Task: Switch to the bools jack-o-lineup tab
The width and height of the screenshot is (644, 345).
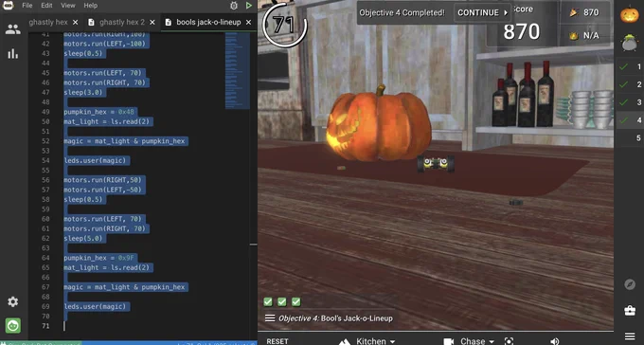Action: tap(208, 22)
